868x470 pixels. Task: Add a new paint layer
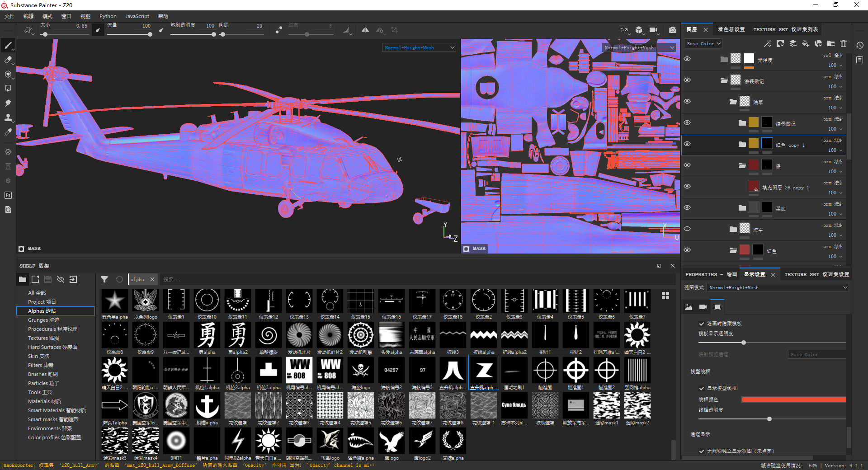(793, 43)
